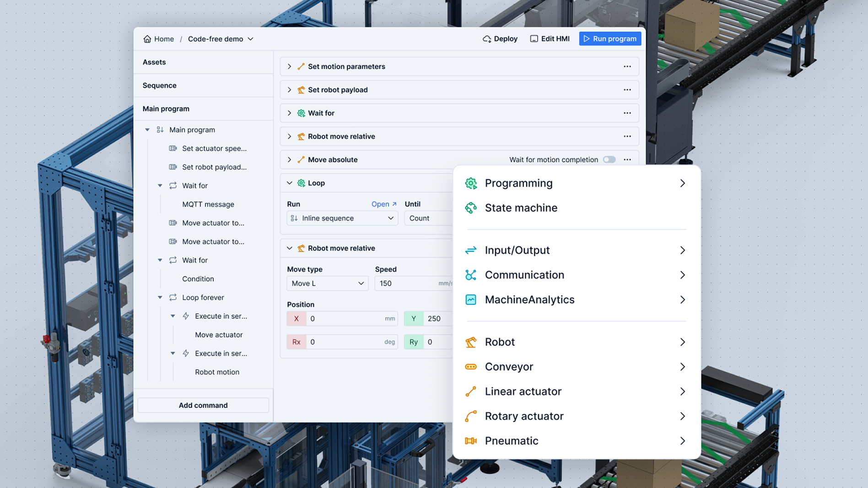The image size is (868, 488).
Task: Click the Home breadcrumb icon
Action: tap(147, 39)
